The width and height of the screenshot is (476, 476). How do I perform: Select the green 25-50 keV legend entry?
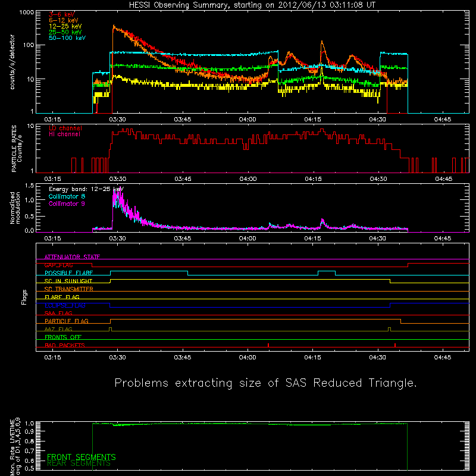point(65,32)
